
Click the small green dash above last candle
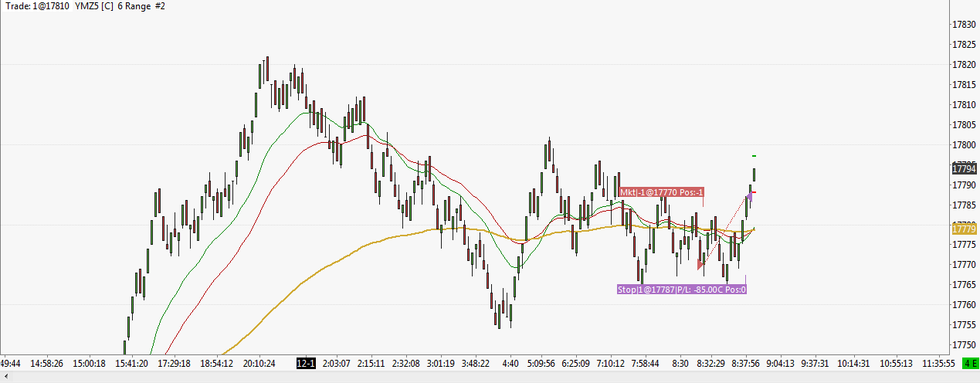(x=754, y=156)
